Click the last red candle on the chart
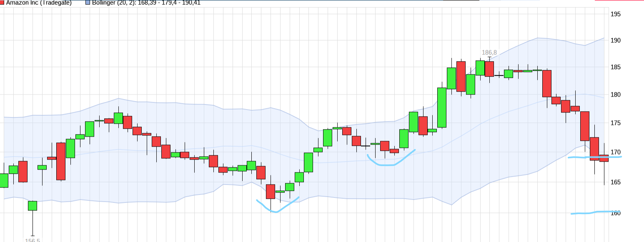 tap(604, 158)
